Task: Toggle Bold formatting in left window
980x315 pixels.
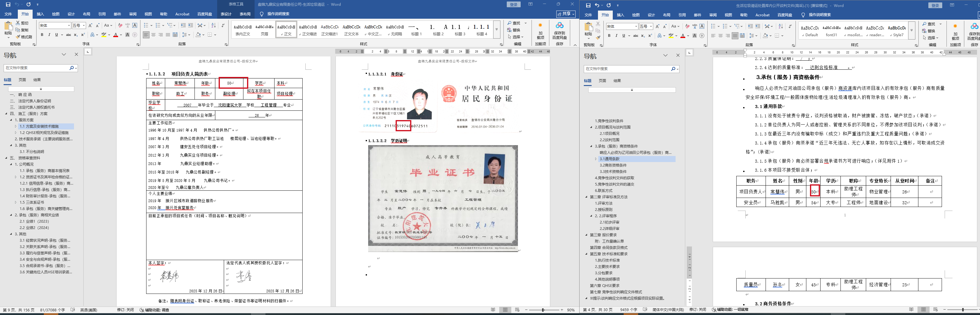Action: pos(42,35)
